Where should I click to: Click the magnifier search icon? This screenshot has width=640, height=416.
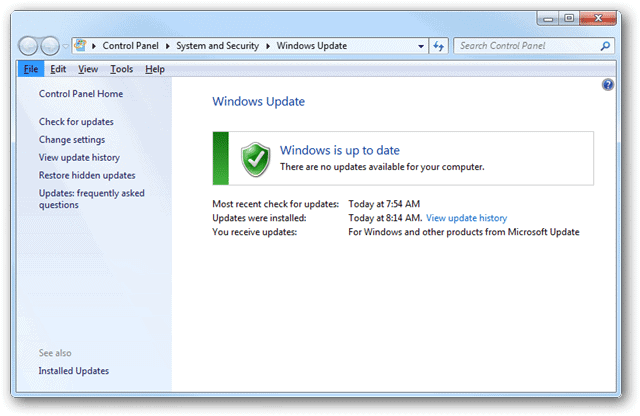[605, 46]
